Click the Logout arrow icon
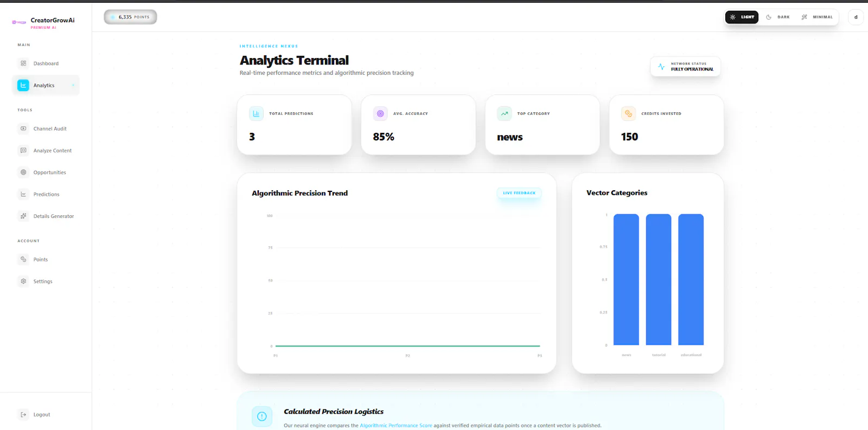This screenshot has width=868, height=430. [23, 414]
